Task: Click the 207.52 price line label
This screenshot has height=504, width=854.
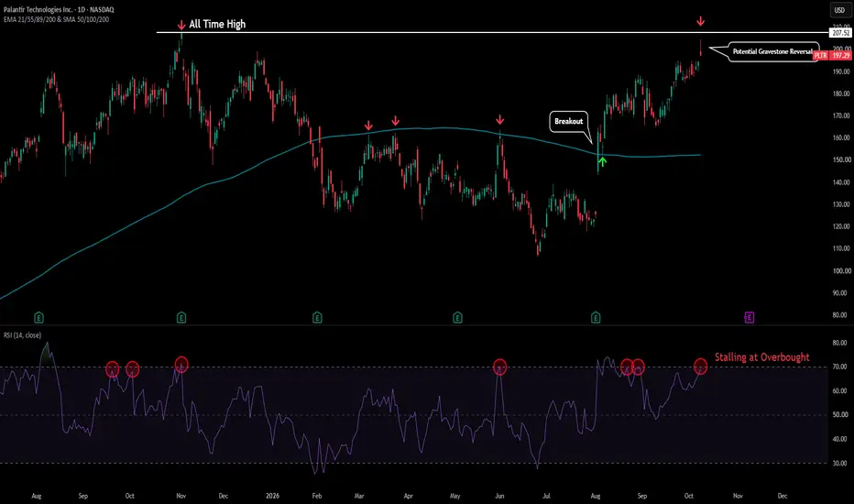Action: pyautogui.click(x=840, y=33)
